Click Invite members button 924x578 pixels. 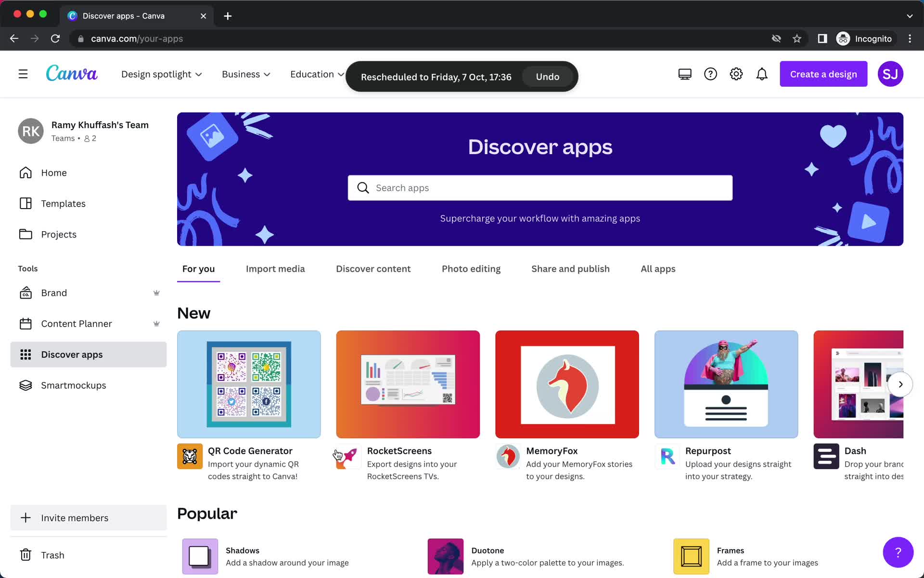point(89,518)
